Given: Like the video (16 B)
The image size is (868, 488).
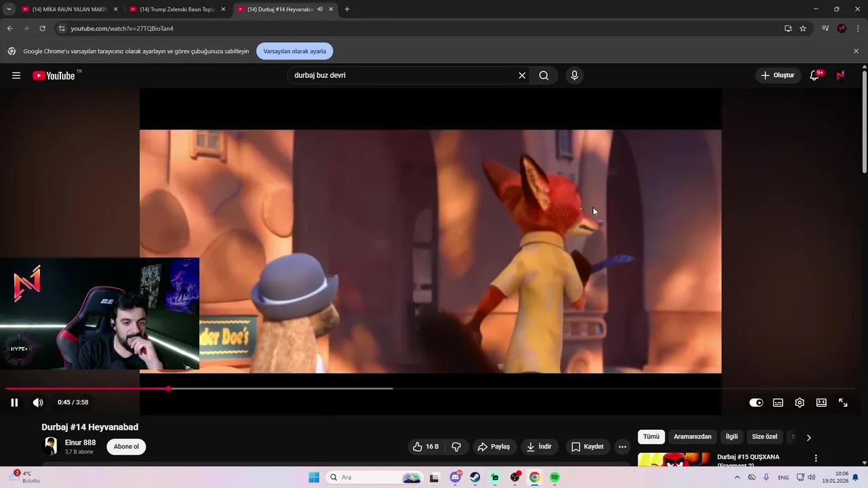Looking at the screenshot, I should click(x=426, y=447).
